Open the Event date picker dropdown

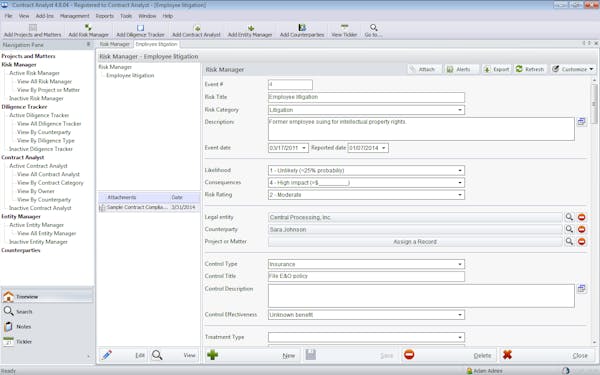304,148
